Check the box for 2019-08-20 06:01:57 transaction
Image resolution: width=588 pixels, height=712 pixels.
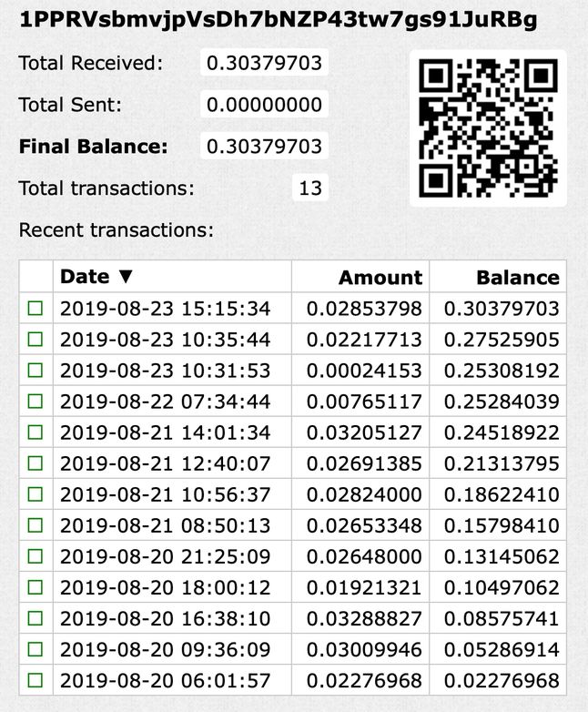[35, 680]
